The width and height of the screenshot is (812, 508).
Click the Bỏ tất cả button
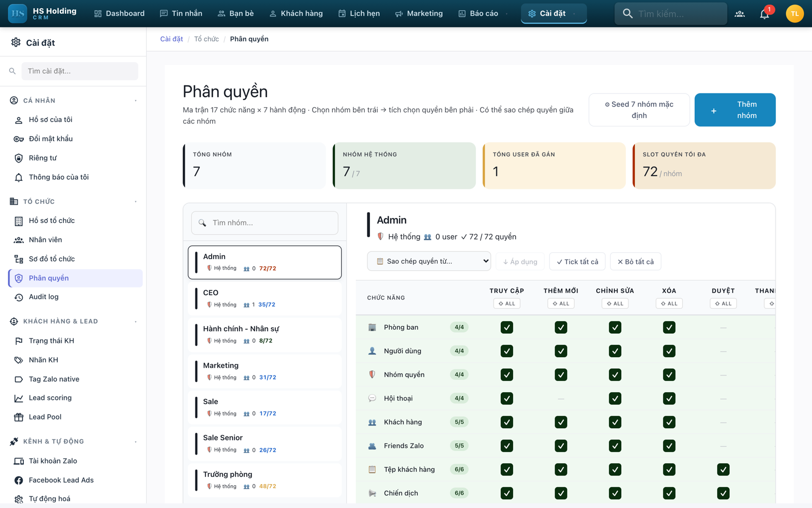(635, 262)
